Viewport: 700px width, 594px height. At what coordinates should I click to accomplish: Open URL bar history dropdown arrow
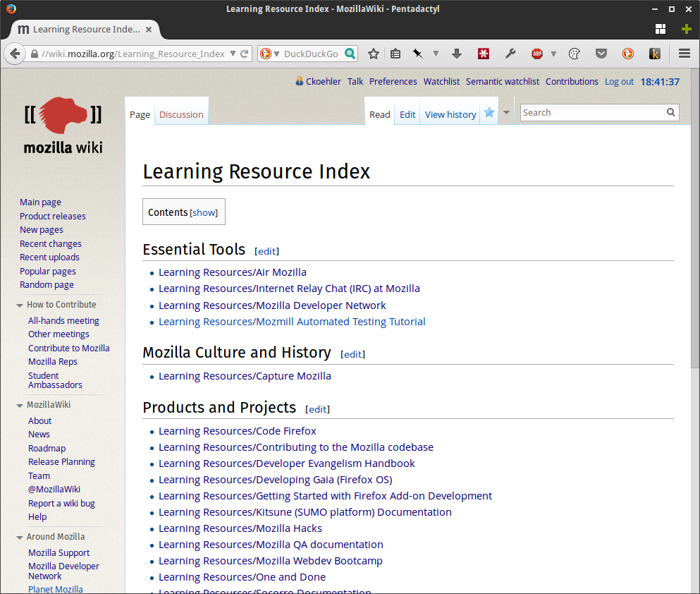coord(233,54)
